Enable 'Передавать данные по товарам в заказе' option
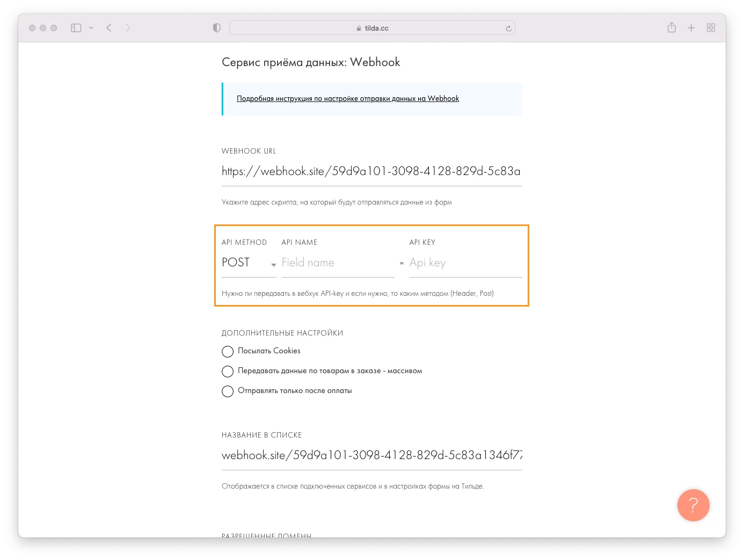 point(228,371)
